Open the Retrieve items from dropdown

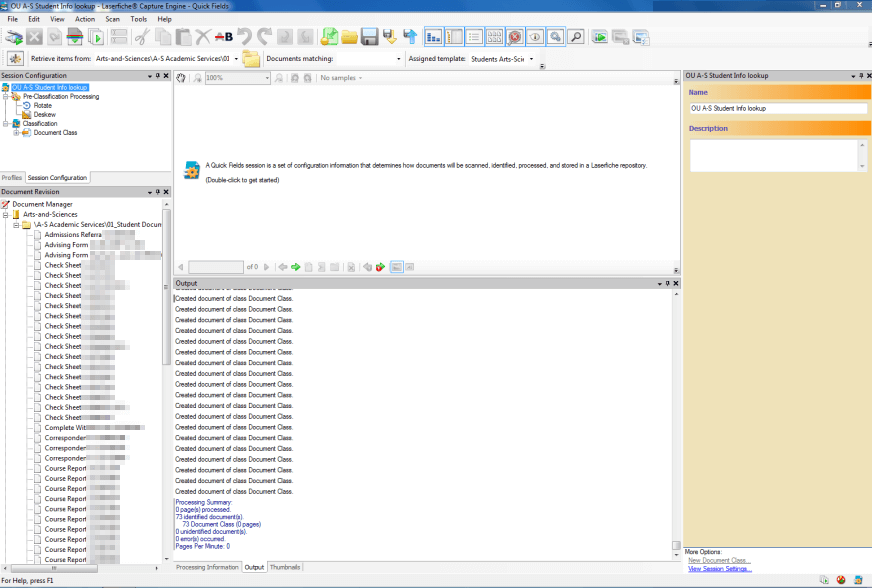click(236, 58)
